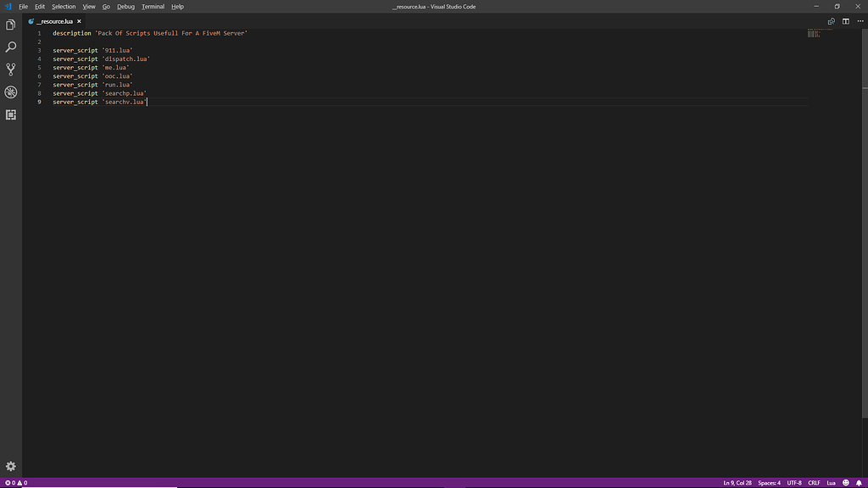Screen dimensions: 868x488
Task: Send feedback via the smiley icon
Action: pos(845,482)
